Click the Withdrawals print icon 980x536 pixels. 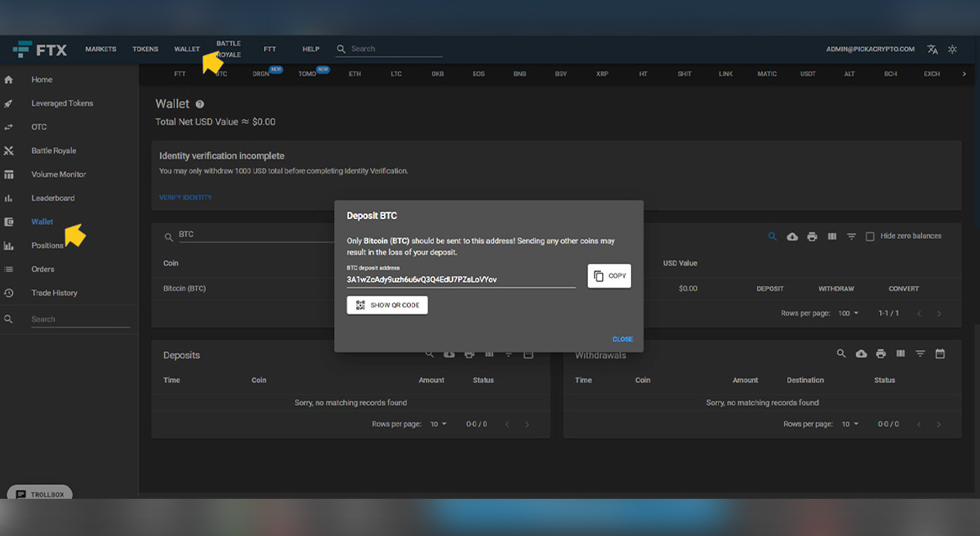(x=881, y=354)
